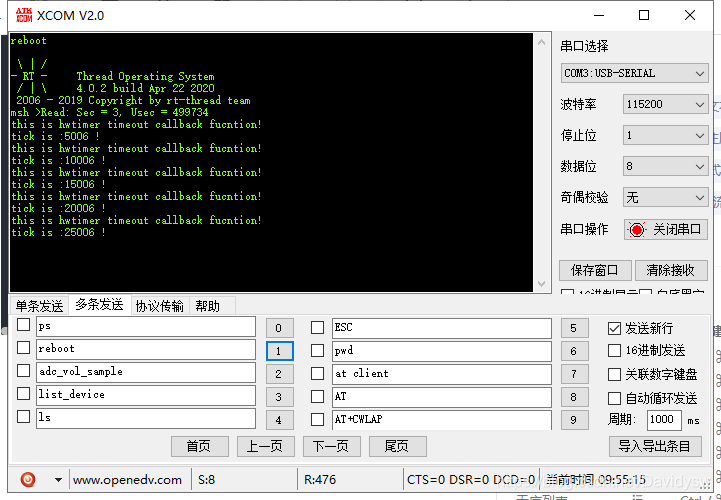Tick the checkbox beside ESC entry
The width and height of the screenshot is (721, 500).
click(317, 328)
